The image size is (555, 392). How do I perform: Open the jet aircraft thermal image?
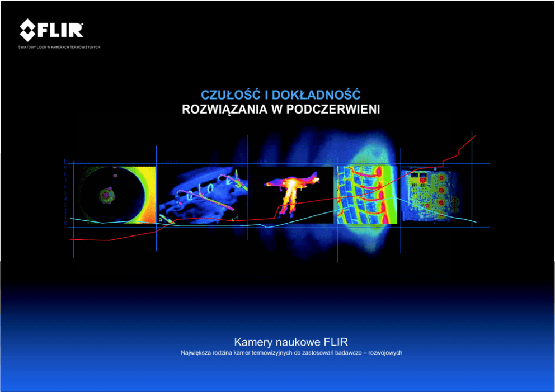(x=291, y=195)
